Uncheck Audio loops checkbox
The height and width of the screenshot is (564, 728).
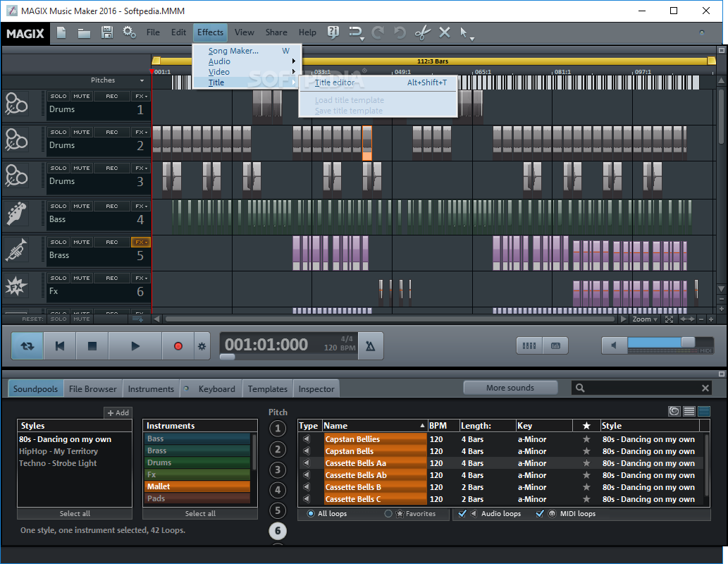(462, 513)
